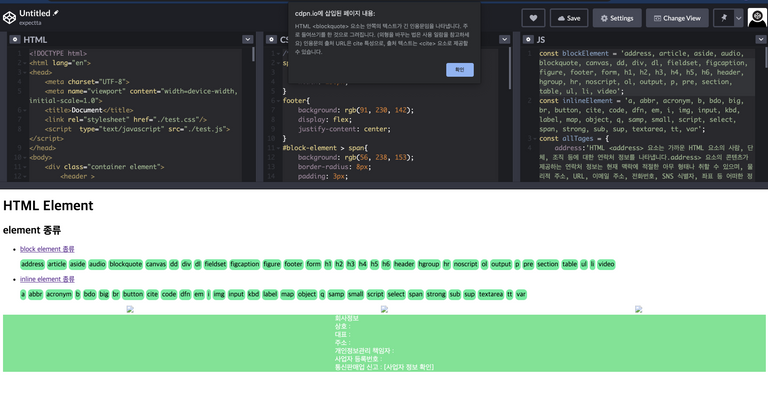
Task: Click the 'script' tag
Action: click(x=375, y=294)
